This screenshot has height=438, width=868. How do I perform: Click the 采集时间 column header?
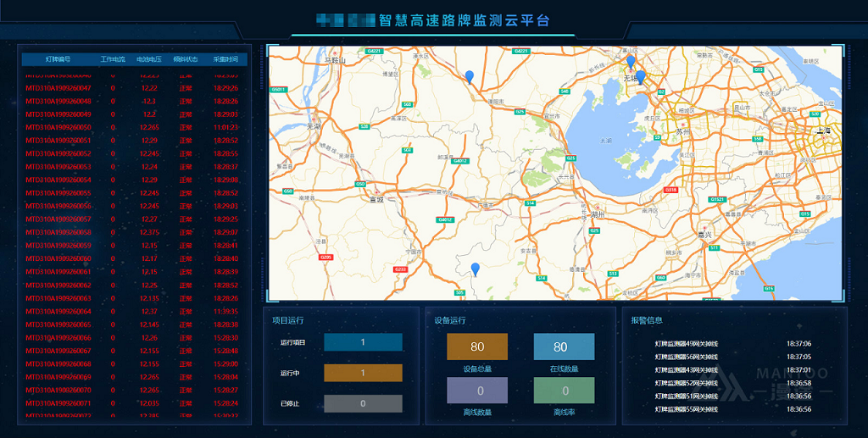(225, 59)
